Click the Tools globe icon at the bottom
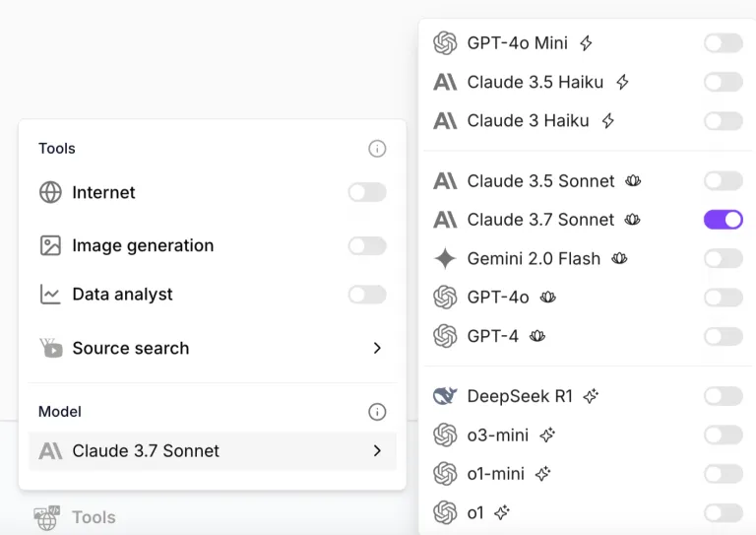 (47, 517)
